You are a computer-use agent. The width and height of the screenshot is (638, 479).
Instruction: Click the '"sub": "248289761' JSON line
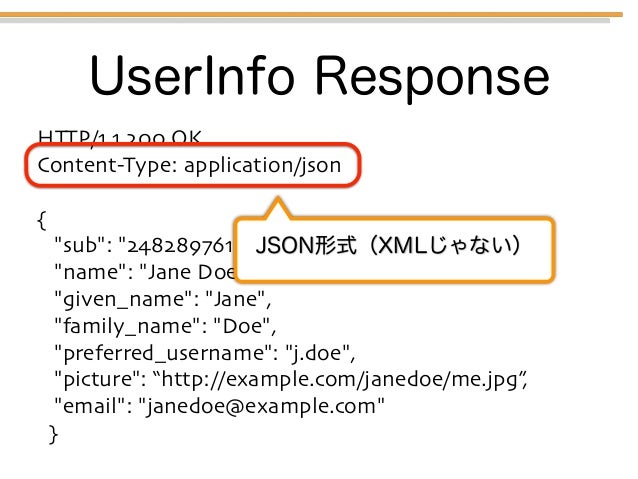click(143, 245)
